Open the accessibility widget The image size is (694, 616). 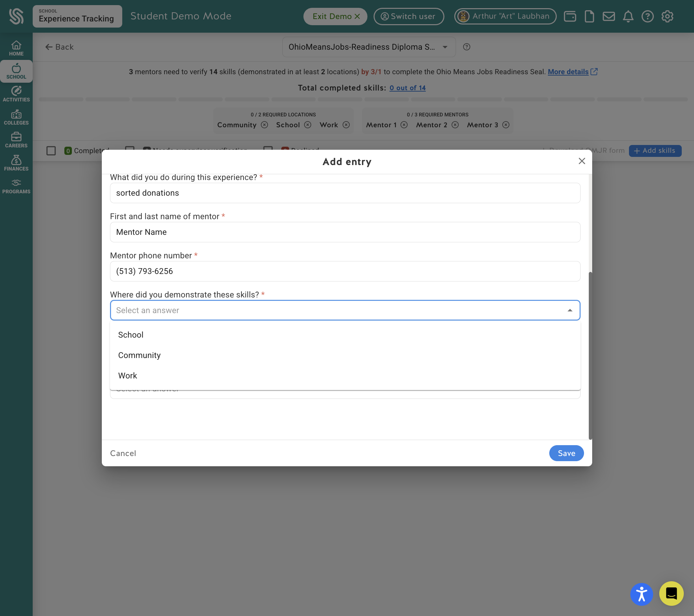tap(642, 594)
